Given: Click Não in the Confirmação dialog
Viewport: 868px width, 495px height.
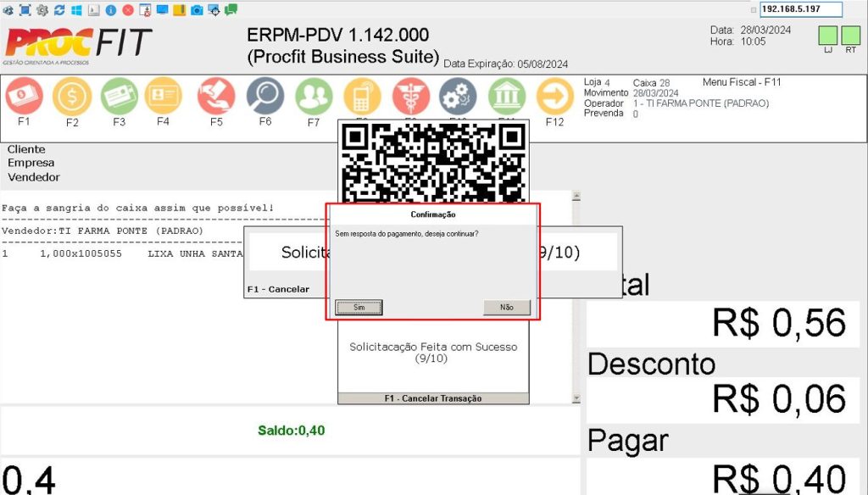Looking at the screenshot, I should [507, 308].
